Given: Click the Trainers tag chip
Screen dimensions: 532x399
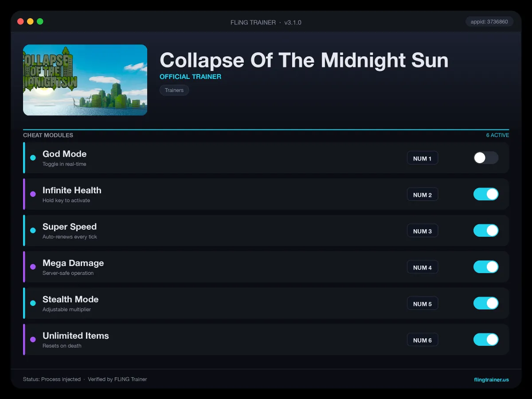Looking at the screenshot, I should point(174,90).
